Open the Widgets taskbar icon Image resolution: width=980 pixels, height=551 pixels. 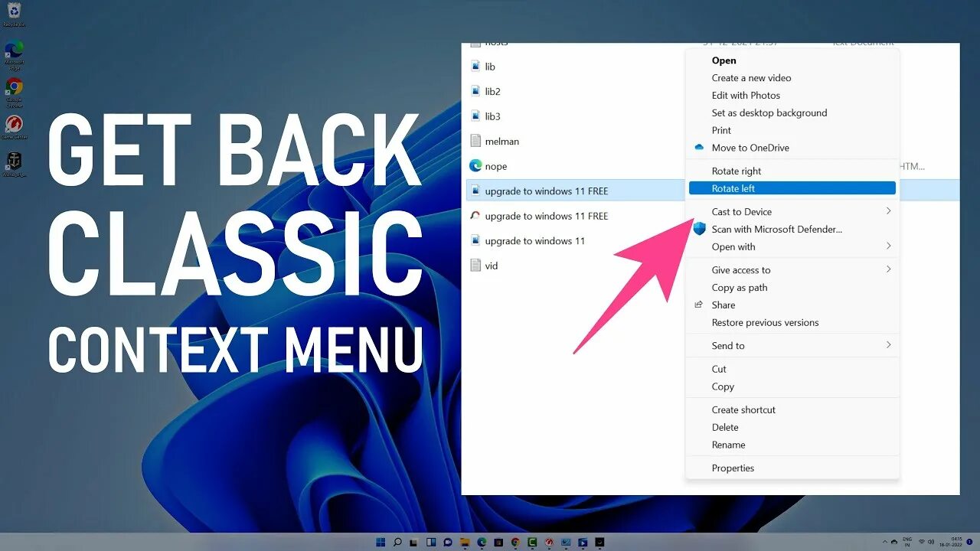(x=431, y=542)
